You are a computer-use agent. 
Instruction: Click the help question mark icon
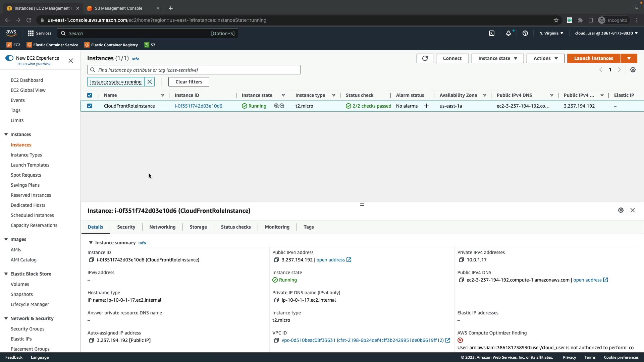[525, 33]
